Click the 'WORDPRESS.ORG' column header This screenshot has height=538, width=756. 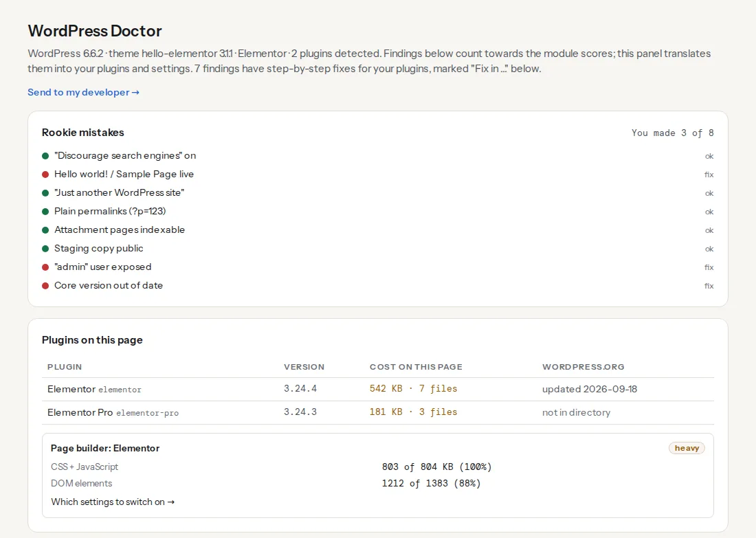[583, 367]
